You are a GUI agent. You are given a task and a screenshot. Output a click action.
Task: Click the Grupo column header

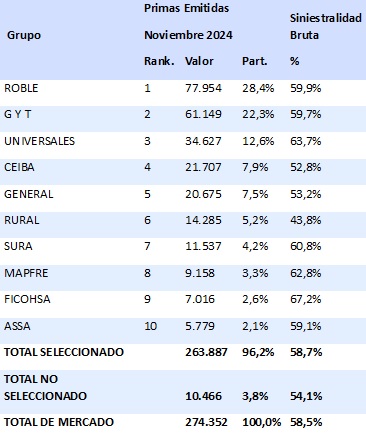(x=24, y=35)
